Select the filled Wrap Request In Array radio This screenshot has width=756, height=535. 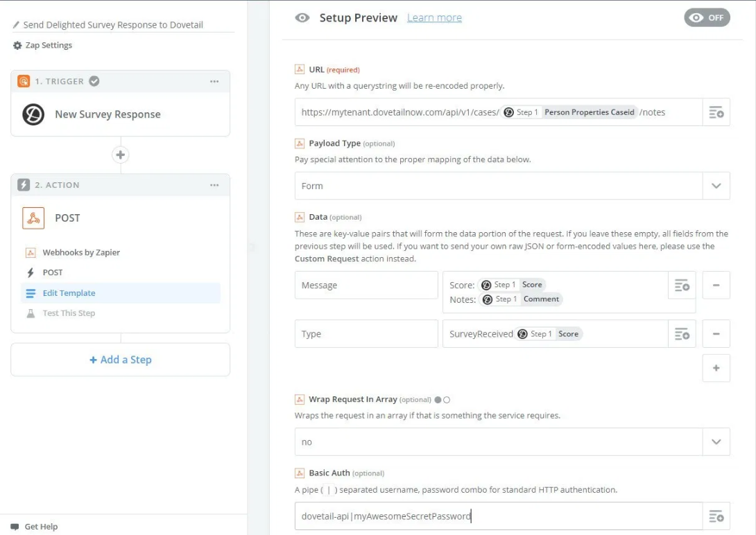point(438,400)
